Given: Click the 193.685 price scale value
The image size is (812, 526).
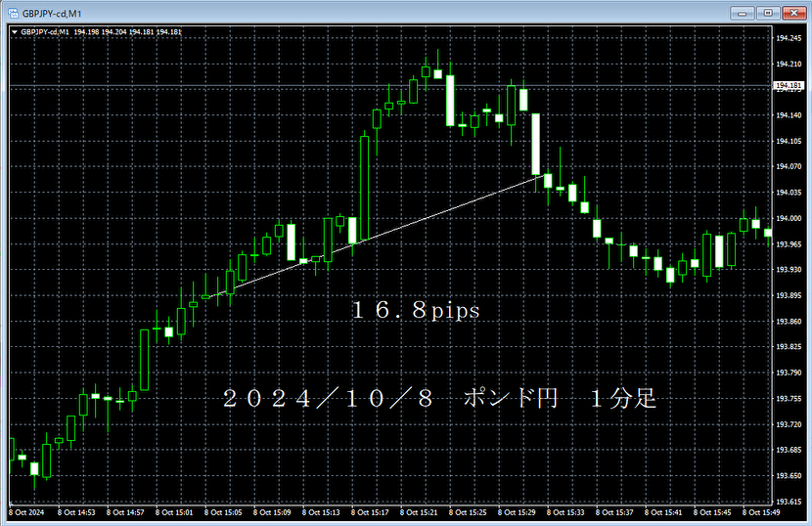Looking at the screenshot, I should pos(789,450).
